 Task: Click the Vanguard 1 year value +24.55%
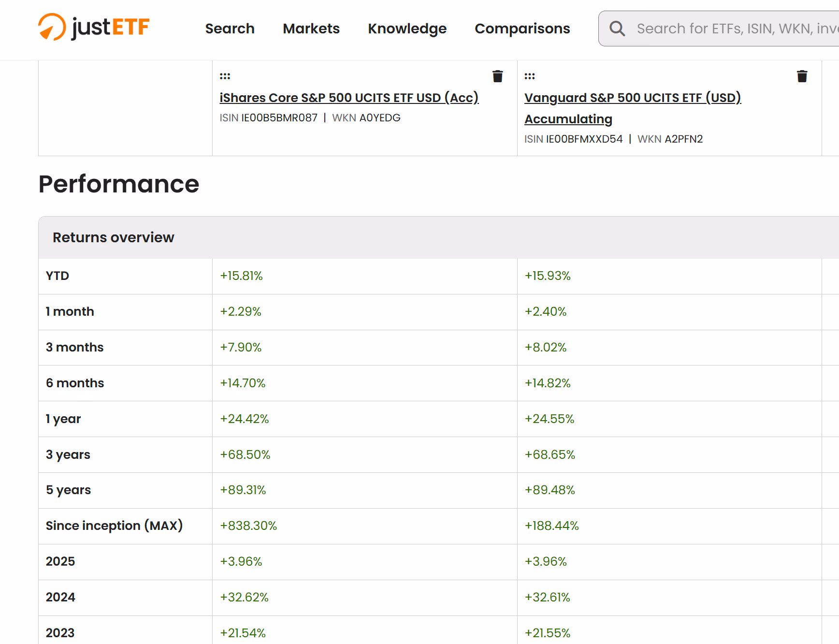pos(550,419)
